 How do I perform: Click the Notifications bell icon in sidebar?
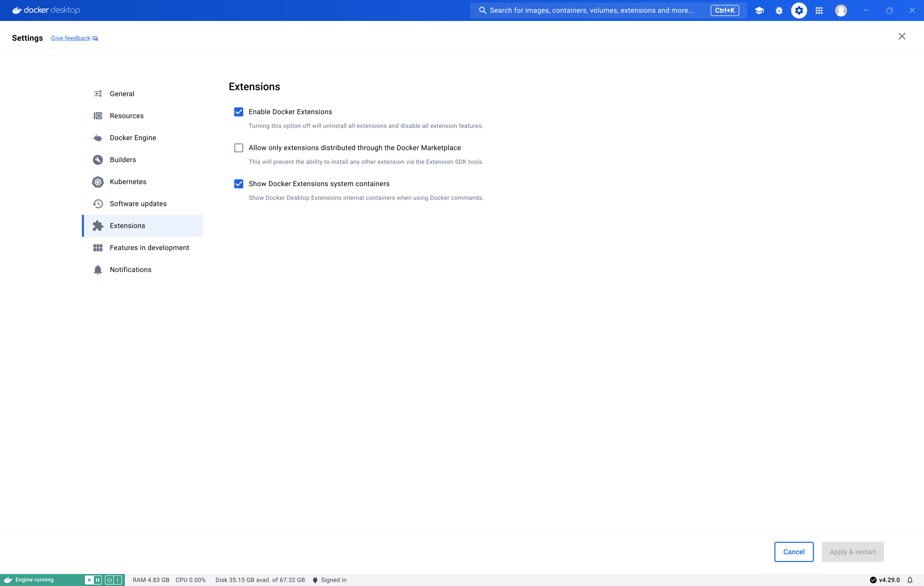pyautogui.click(x=98, y=270)
